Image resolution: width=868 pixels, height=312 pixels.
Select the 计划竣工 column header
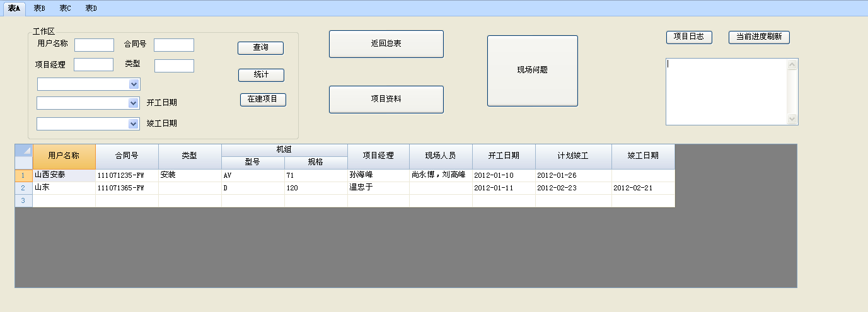coord(573,156)
